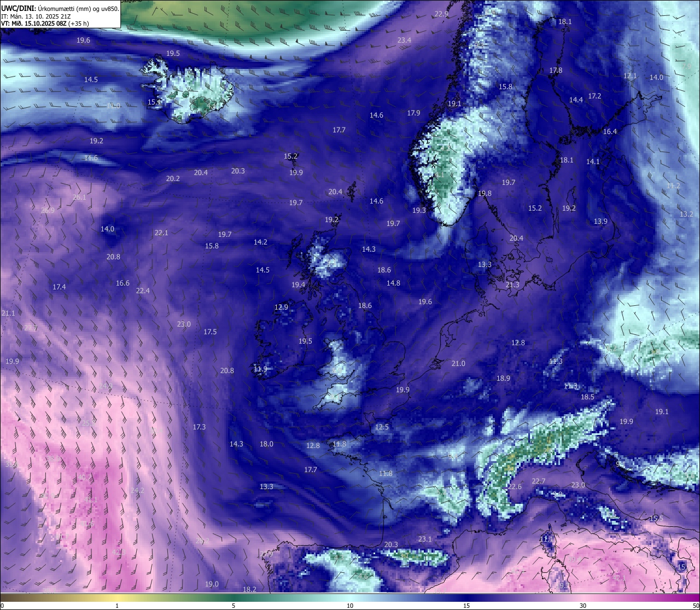Viewport: 700px width, 610px height.
Task: Click the colour scale's 10 tick label
Action: point(350,606)
